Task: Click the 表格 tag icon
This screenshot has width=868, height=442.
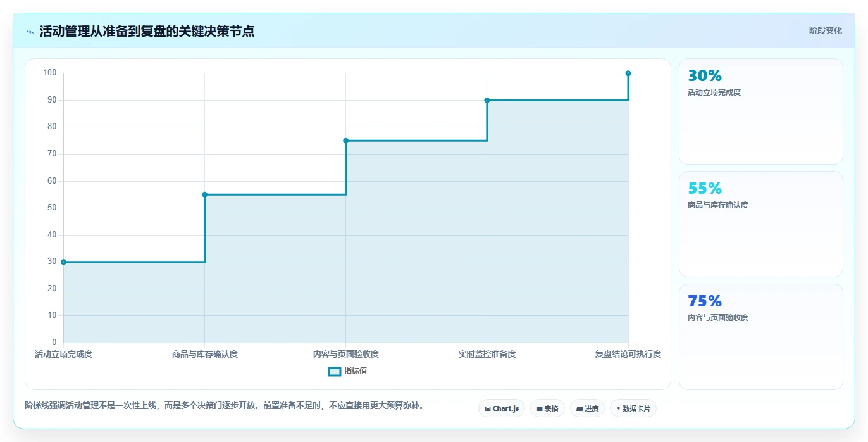Action: click(x=540, y=409)
